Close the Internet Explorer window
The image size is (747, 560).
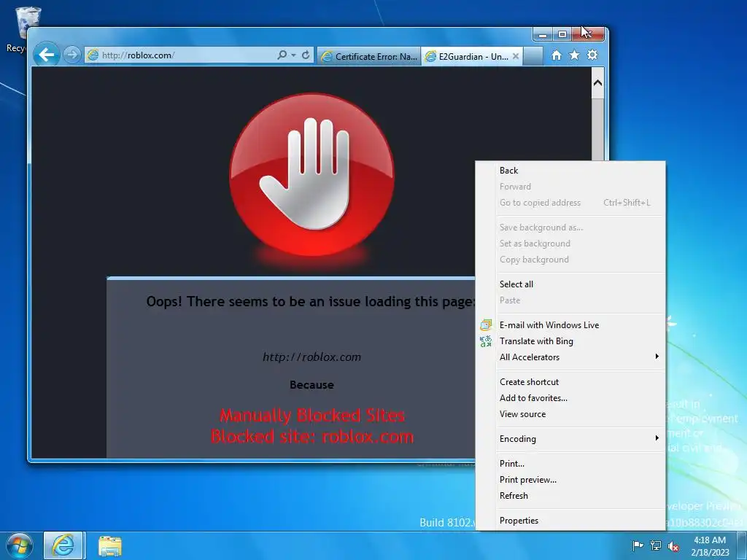pos(589,34)
